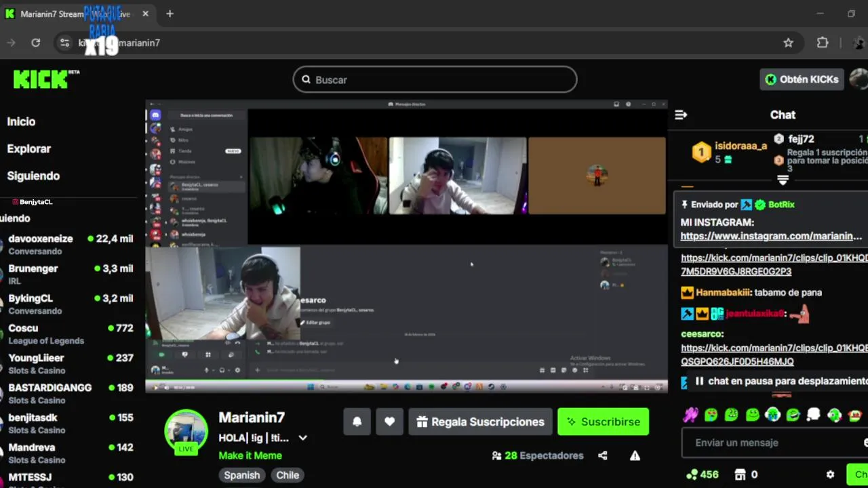The height and width of the screenshot is (488, 868).
Task: Insert the laughing green blob emote
Action: [793, 415]
